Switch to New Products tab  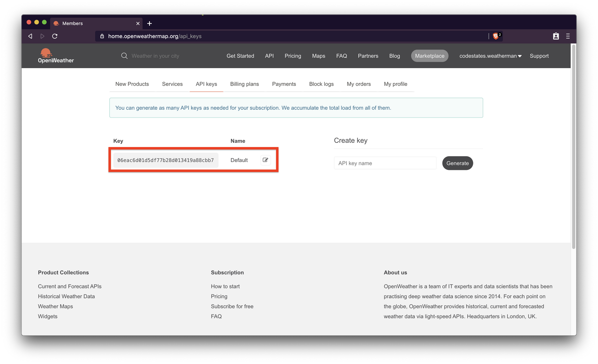132,84
